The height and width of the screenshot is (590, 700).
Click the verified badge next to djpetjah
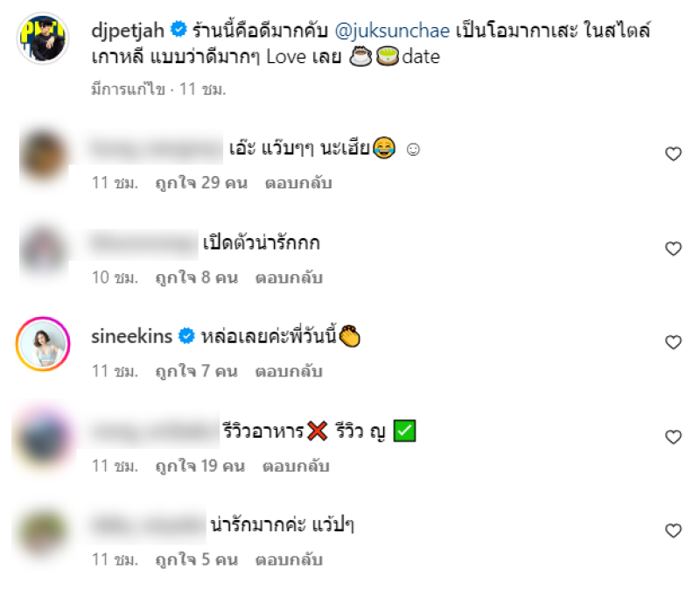pos(178,29)
